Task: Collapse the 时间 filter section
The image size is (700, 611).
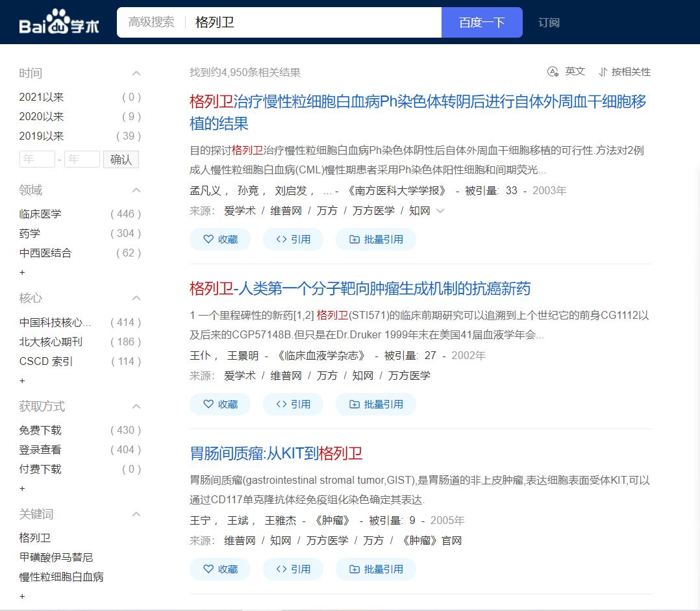Action: click(x=136, y=73)
